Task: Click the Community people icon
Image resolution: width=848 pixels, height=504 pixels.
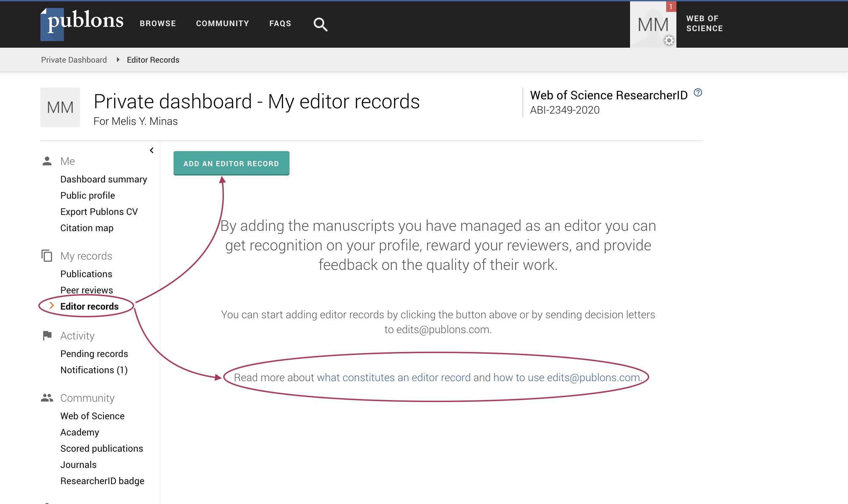Action: [47, 398]
